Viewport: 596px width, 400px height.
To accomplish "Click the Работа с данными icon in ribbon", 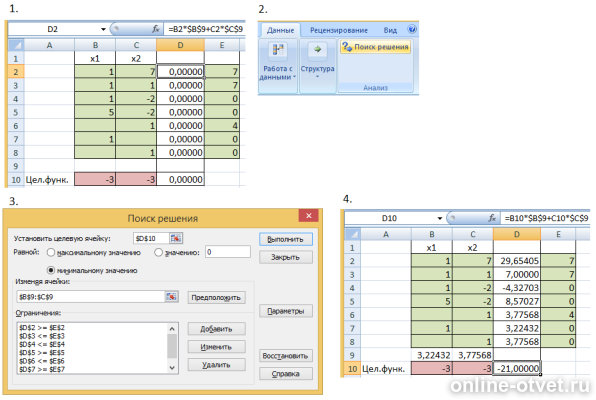I will click(278, 50).
